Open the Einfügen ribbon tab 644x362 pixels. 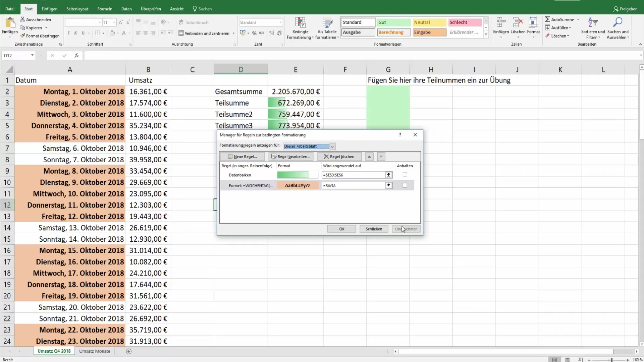[50, 9]
